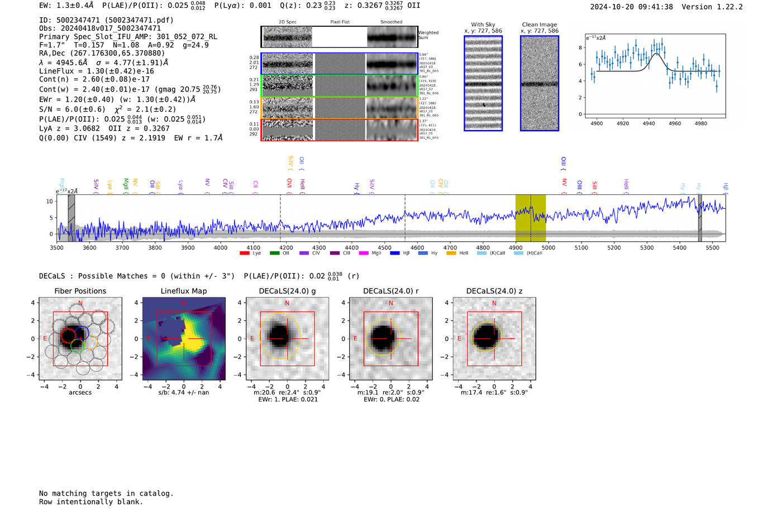782x532 pixels.
Task: Open the DECaLS z-band cutout image
Action: [494, 339]
